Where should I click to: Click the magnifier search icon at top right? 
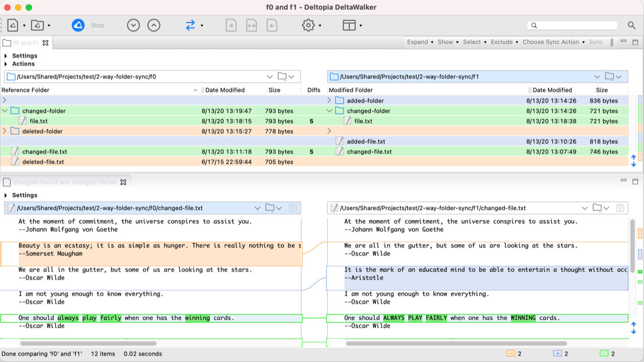point(632,25)
